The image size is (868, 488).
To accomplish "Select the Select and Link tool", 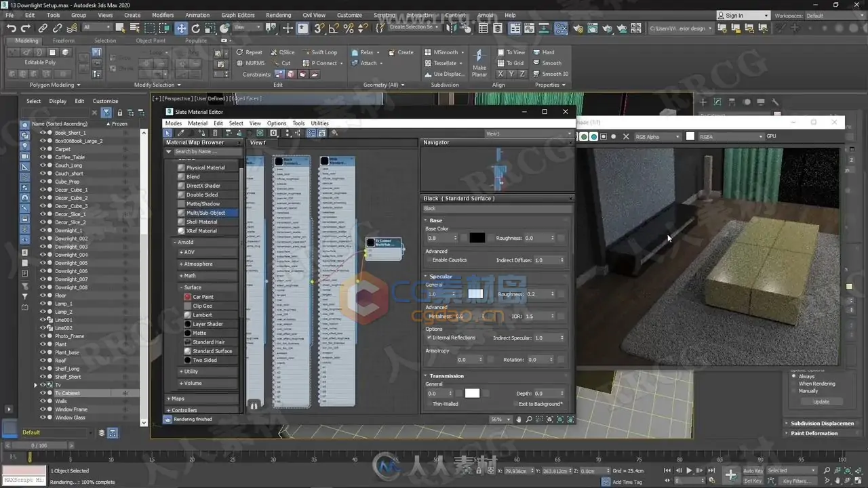I will 43,28.
